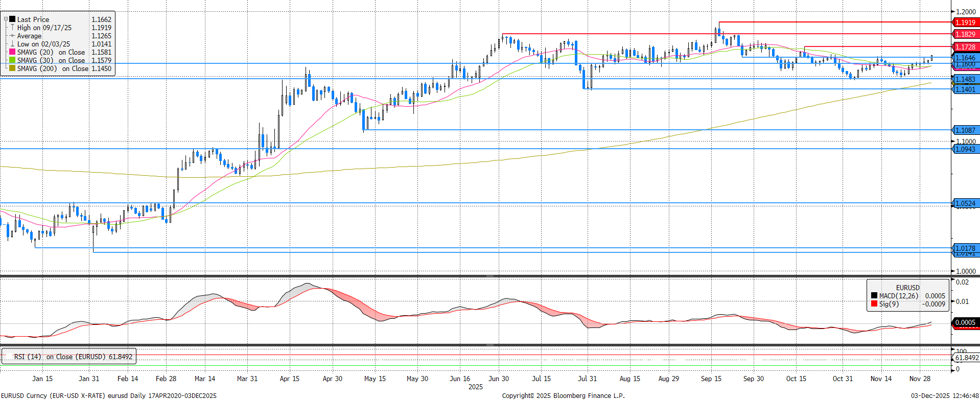
Task: Click the blue 1.0943 support level tag
Action: (965, 149)
